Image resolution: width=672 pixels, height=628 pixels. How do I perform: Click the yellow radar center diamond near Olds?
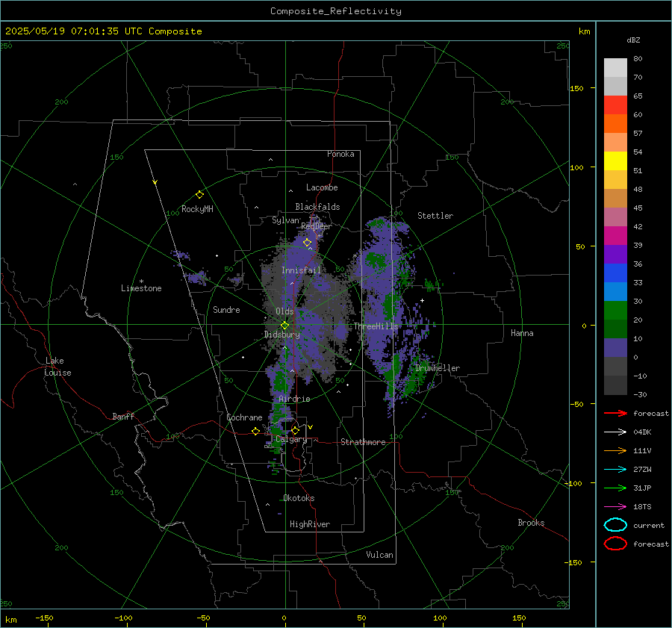(x=284, y=326)
